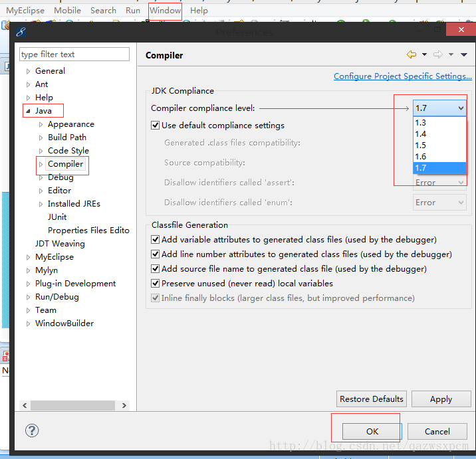Select Debug under Java

click(x=60, y=177)
